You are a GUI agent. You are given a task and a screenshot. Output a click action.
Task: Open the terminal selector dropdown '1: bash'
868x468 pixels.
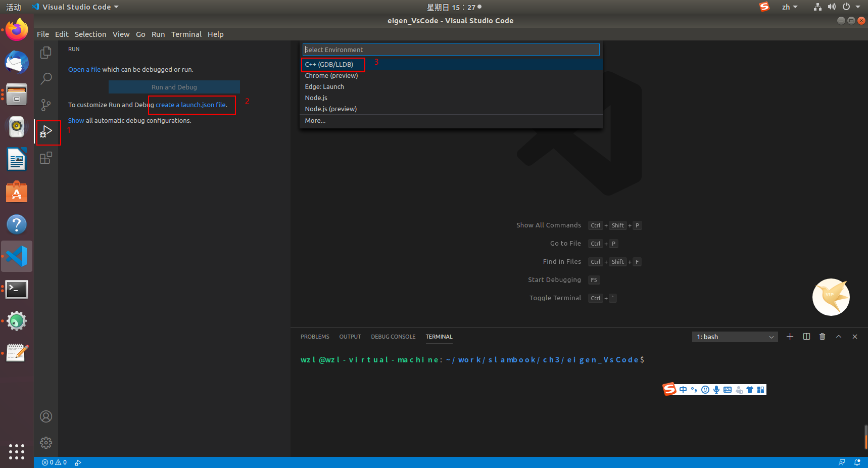[x=735, y=337]
